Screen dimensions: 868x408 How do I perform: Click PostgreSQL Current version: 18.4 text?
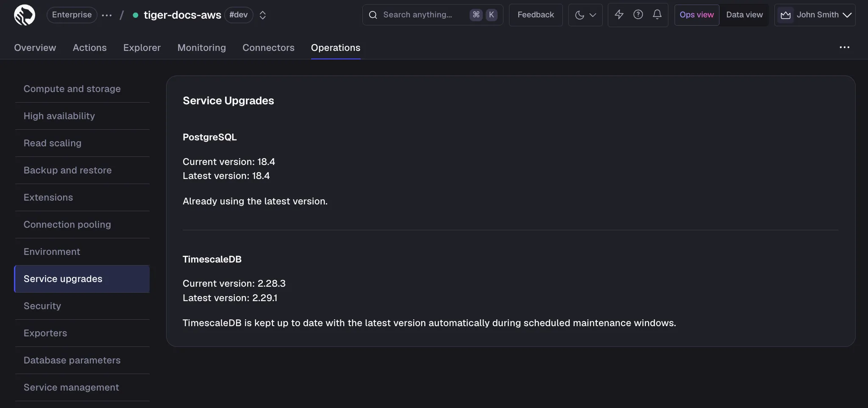pos(228,162)
